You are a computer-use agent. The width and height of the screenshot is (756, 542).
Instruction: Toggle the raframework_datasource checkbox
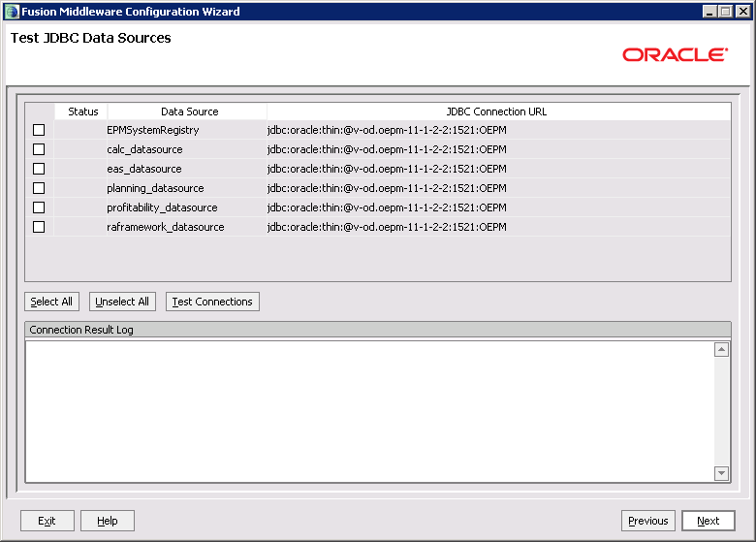click(39, 227)
